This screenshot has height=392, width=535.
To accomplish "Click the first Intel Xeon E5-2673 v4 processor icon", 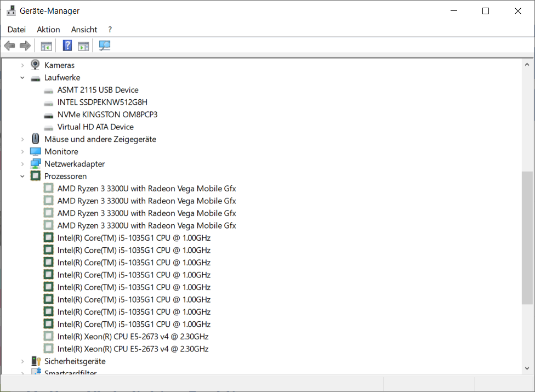I will coord(48,336).
